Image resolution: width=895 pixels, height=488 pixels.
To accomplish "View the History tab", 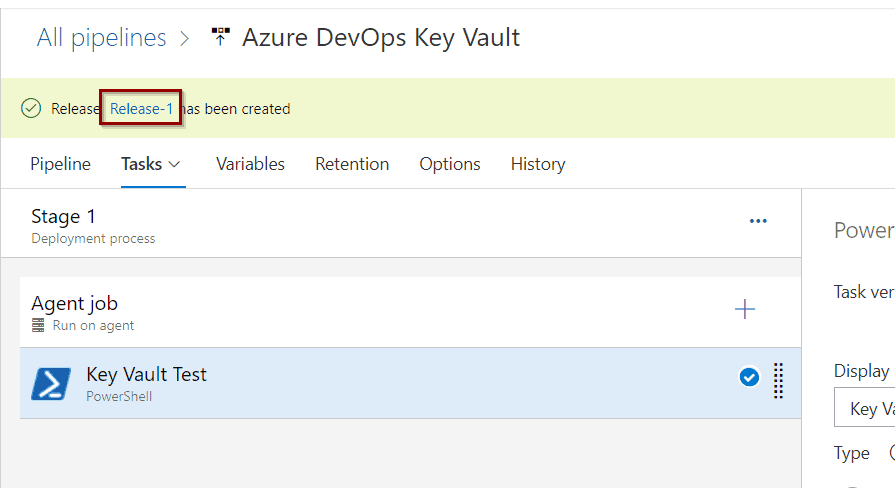I will coord(538,164).
